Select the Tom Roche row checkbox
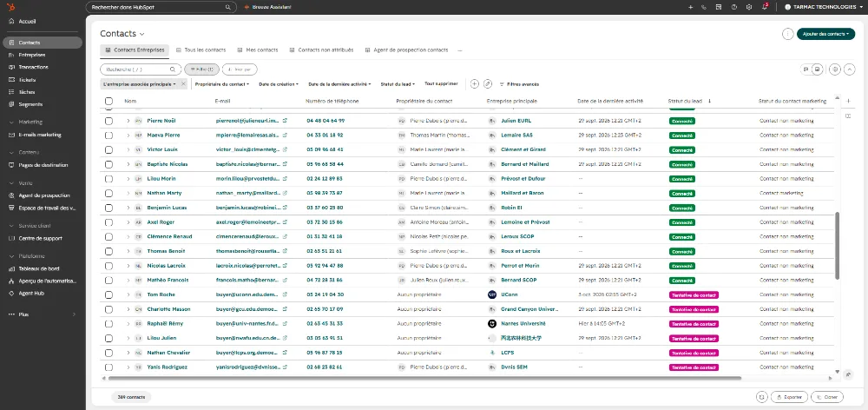 [109, 294]
